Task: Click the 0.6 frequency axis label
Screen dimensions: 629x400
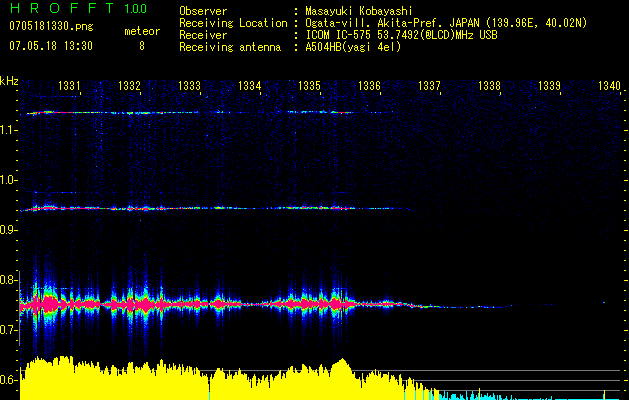Action: click(8, 380)
